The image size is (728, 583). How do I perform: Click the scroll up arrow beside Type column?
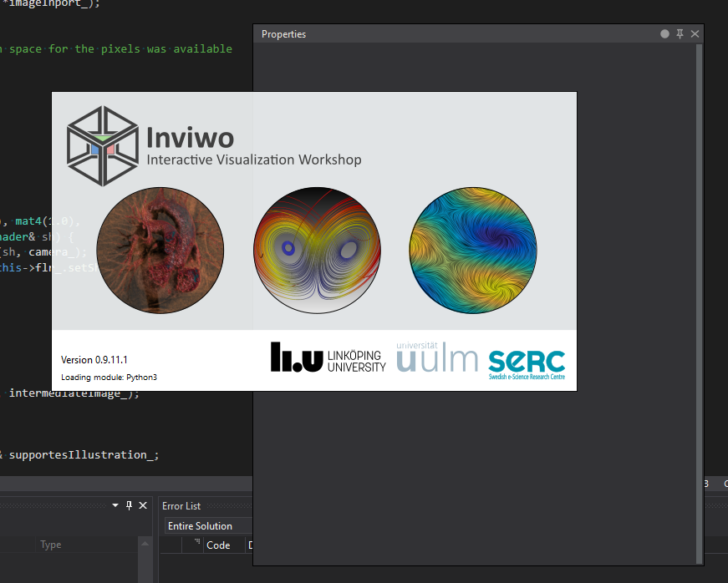[145, 544]
